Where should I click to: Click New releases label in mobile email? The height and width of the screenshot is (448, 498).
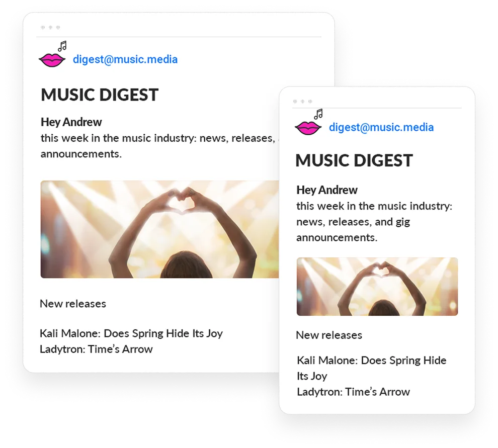point(329,335)
